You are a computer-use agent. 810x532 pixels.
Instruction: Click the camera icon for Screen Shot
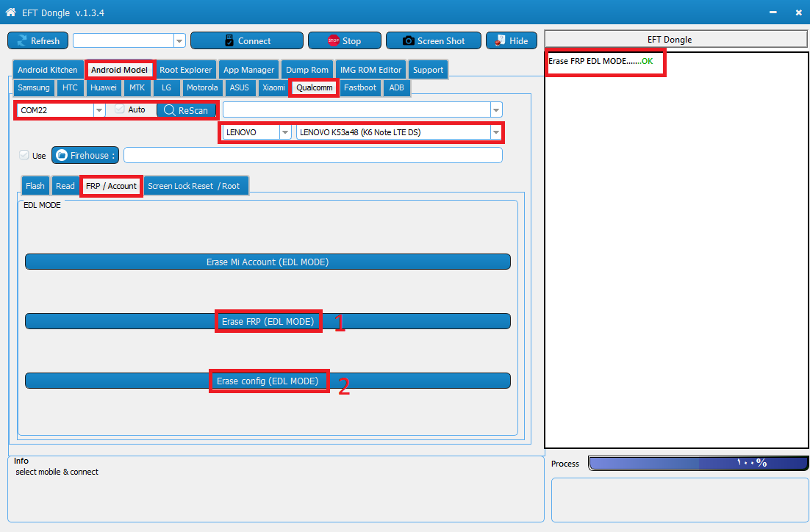[408, 41]
